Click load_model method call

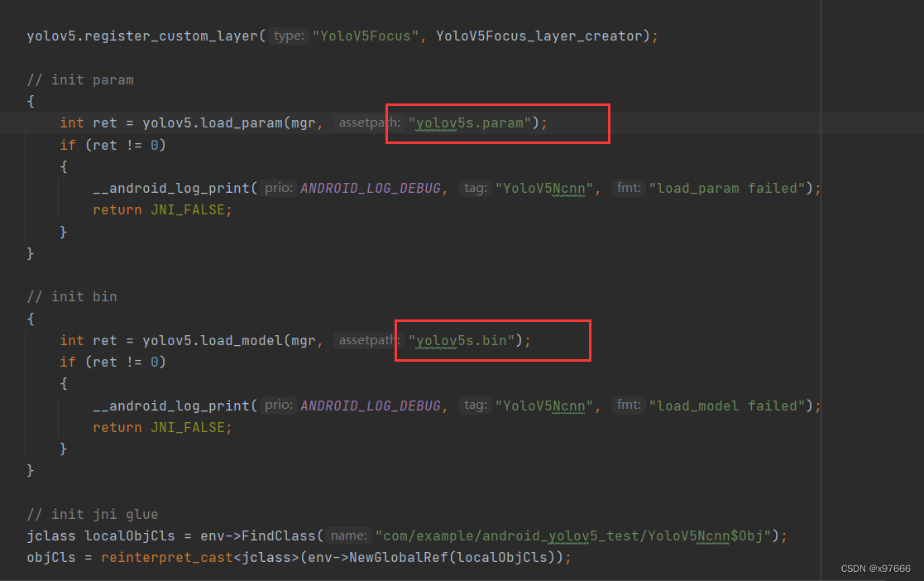coord(242,340)
